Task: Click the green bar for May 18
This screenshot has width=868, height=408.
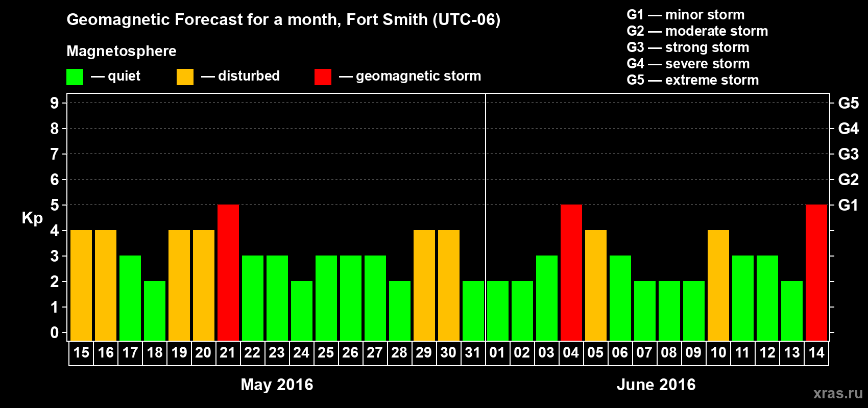Action: (x=155, y=311)
